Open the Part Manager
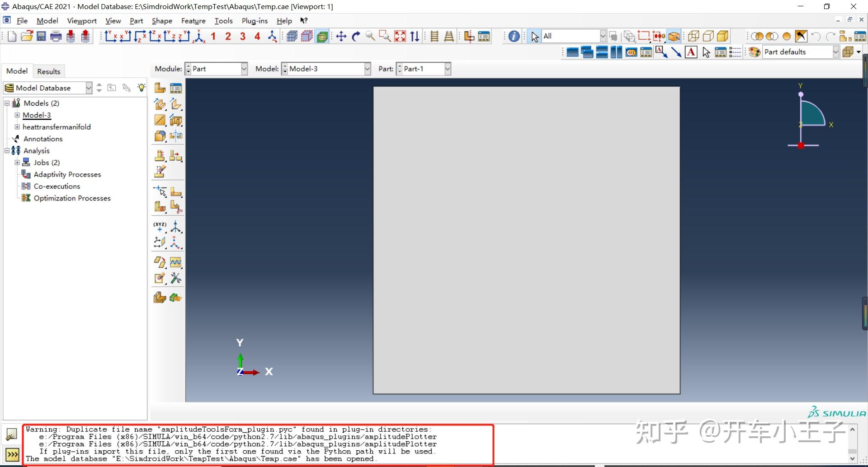Image resolution: width=868 pixels, height=467 pixels. point(176,88)
